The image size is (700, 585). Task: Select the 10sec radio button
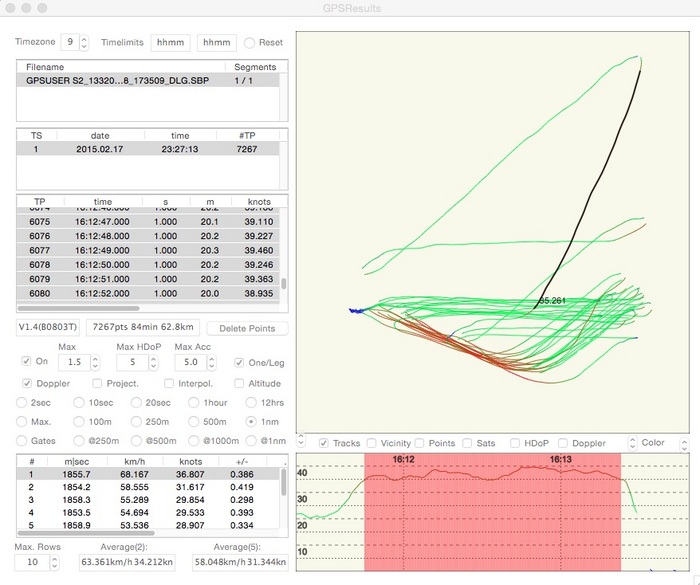coord(82,402)
